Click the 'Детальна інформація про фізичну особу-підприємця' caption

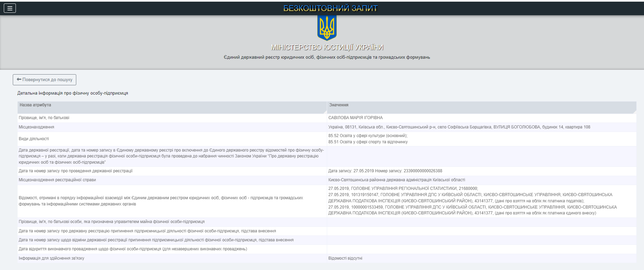tap(72, 93)
